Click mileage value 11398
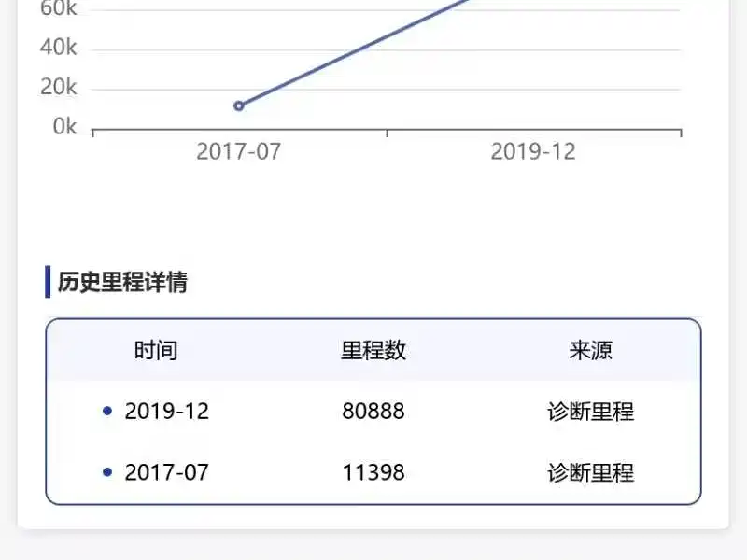 [373, 472]
